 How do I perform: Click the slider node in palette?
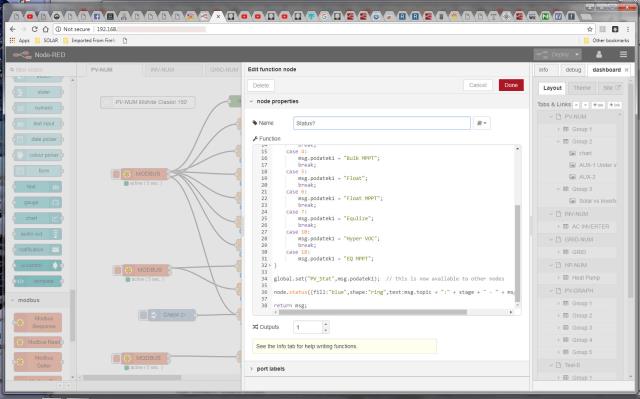(x=38, y=92)
